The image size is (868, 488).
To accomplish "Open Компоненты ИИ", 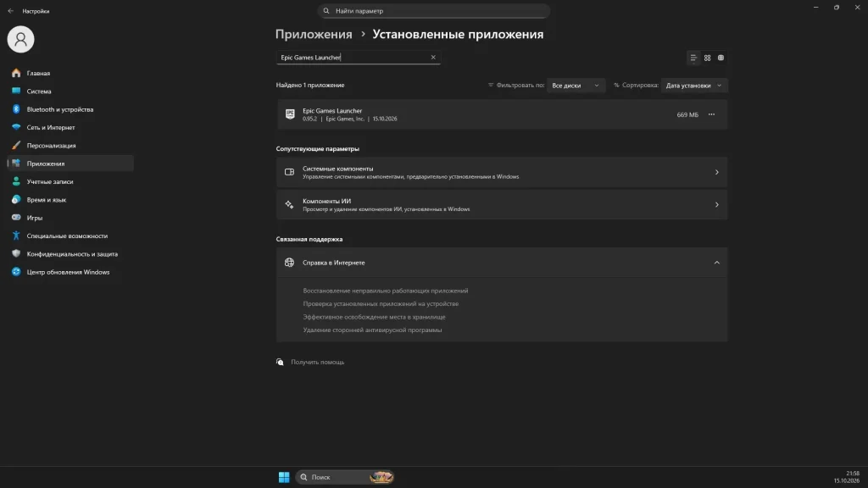I will [502, 205].
